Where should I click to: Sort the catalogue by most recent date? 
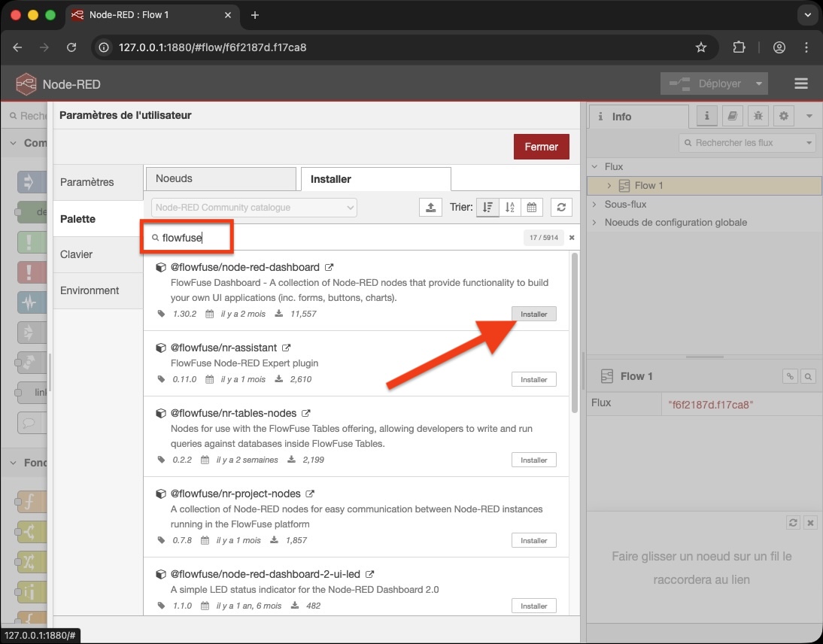pos(531,208)
